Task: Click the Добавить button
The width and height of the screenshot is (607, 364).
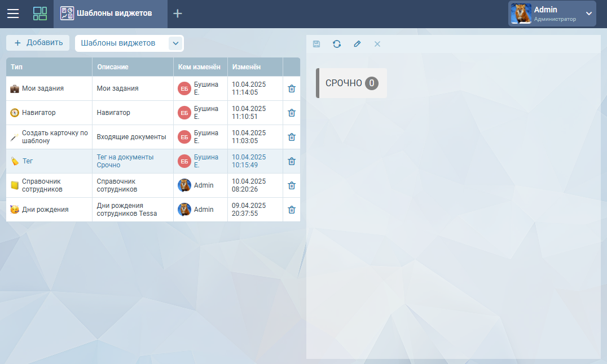Action: point(38,43)
